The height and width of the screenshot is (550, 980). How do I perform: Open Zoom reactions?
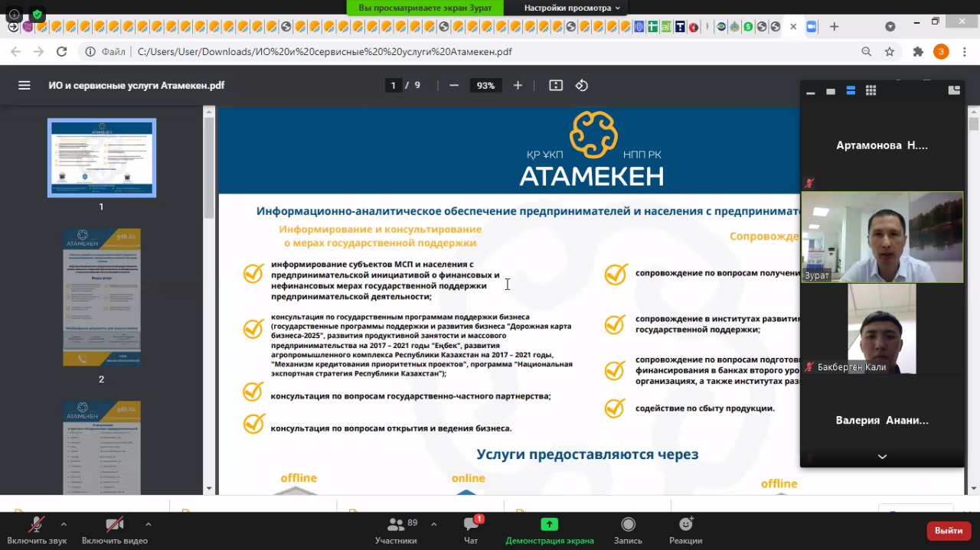point(686,529)
